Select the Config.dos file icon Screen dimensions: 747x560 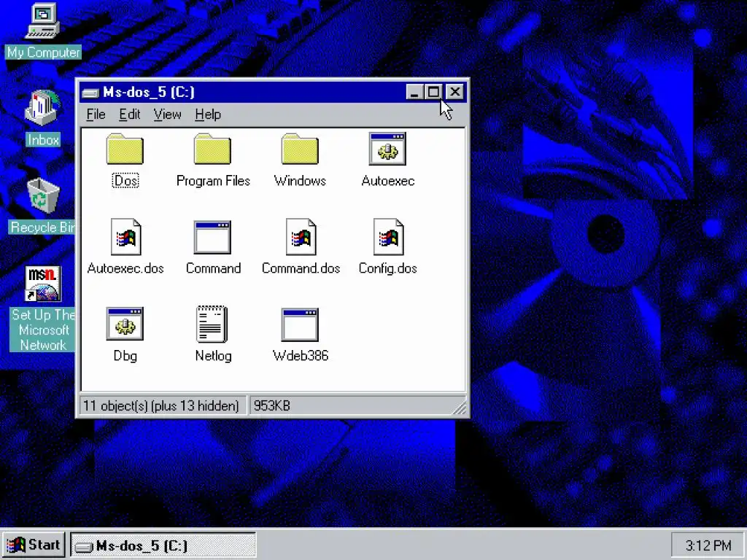388,237
